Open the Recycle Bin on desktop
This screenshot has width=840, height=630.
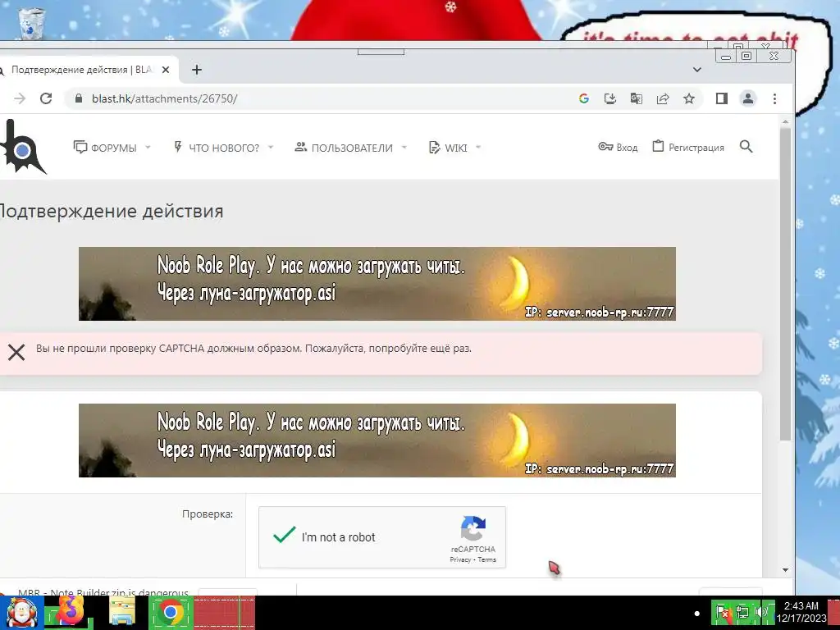31,23
